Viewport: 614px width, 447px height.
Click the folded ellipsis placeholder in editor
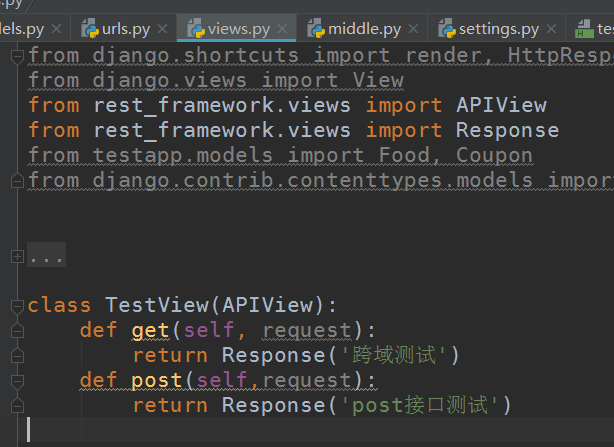46,257
